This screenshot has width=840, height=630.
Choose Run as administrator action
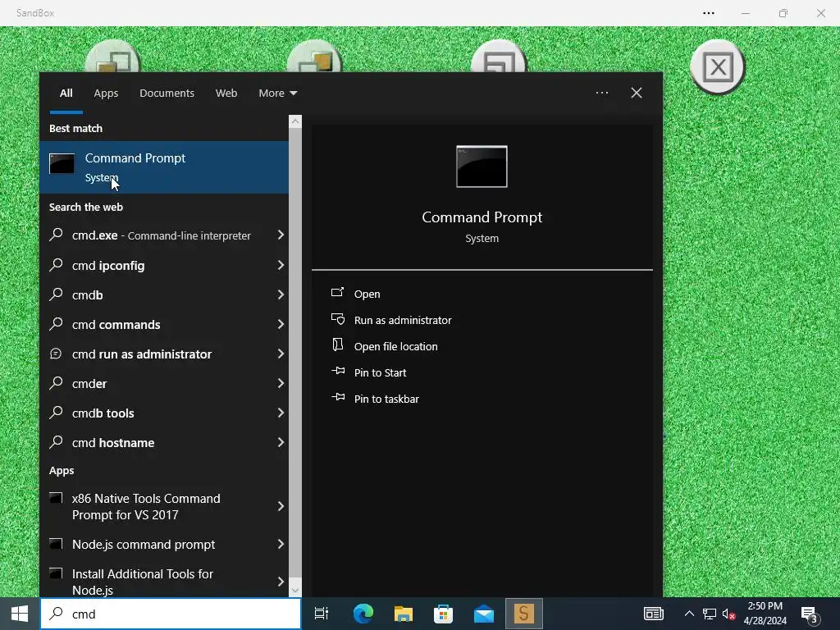[403, 321]
